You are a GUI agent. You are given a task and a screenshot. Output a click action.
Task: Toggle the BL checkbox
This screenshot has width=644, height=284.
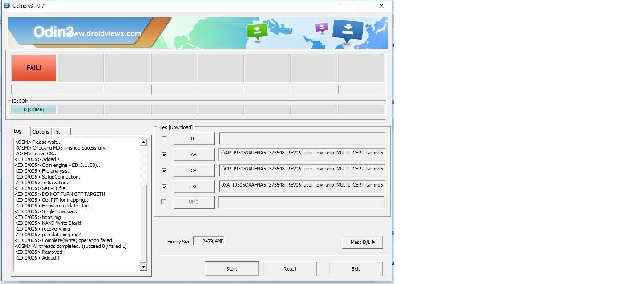click(x=164, y=138)
